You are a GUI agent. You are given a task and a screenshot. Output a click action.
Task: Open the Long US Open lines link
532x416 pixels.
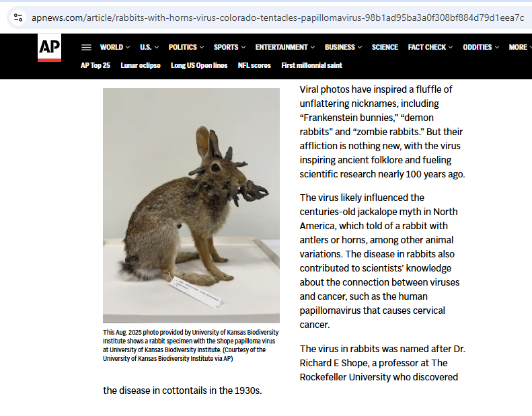click(x=199, y=65)
